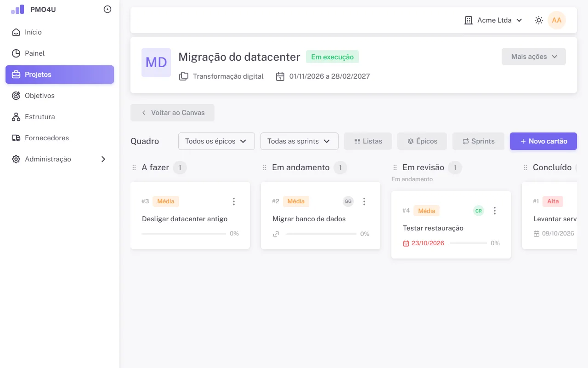Screen dimensions: 588x368
Task: Click the Em revisão column drag handle
Action: (395, 168)
